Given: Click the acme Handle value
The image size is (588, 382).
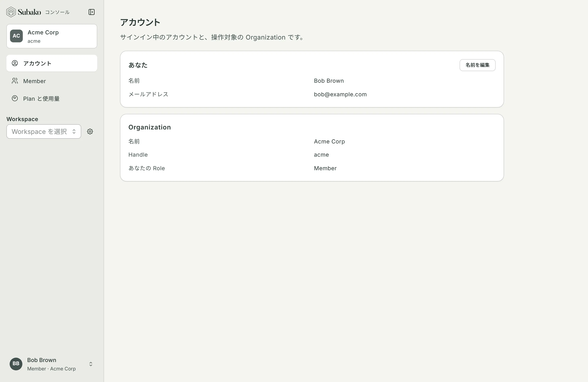Looking at the screenshot, I should [321, 155].
